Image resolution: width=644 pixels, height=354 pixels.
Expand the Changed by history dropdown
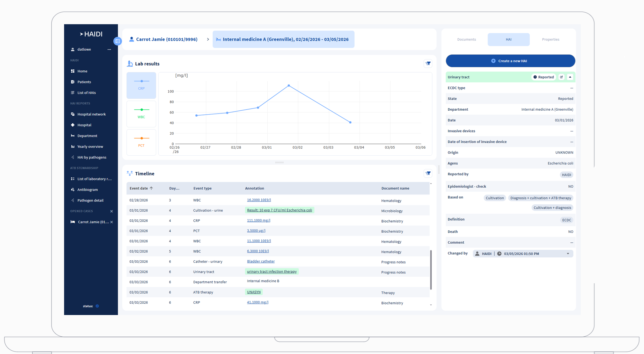pyautogui.click(x=568, y=254)
